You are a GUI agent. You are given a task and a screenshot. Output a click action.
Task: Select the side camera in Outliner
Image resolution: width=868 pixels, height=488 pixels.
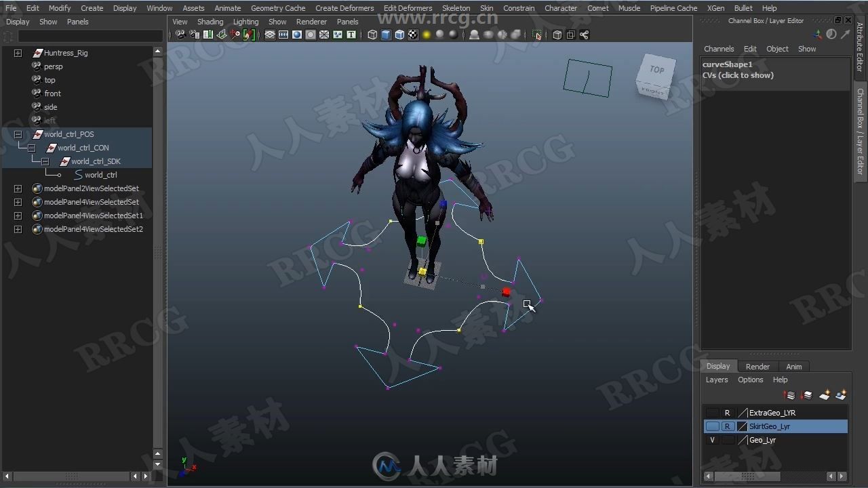point(51,107)
